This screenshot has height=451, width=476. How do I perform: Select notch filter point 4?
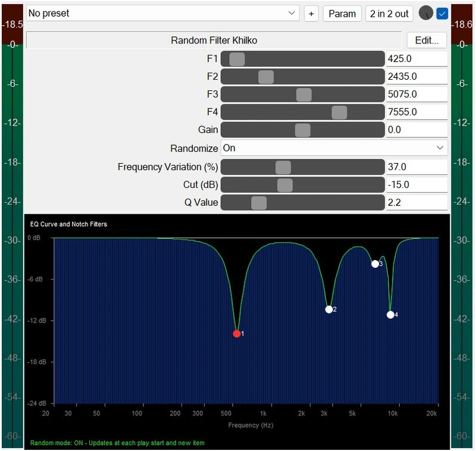pos(390,315)
